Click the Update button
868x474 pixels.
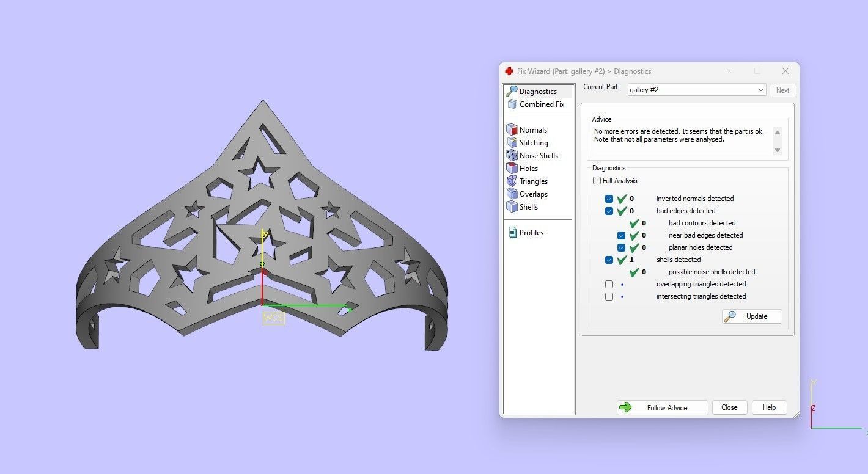[x=752, y=316]
